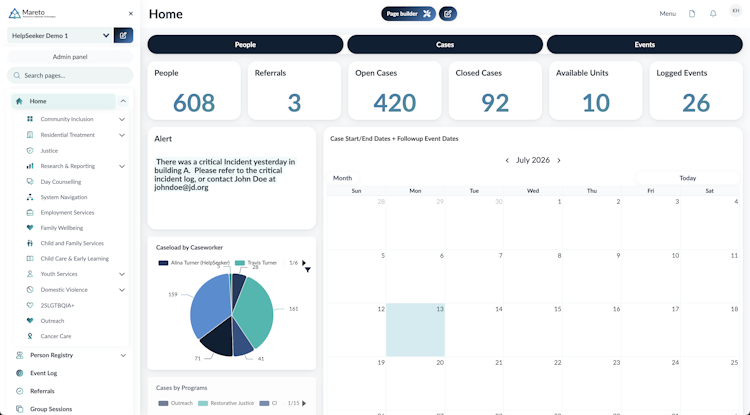Viewport: 750px width, 415px height.
Task: Open the Event Log page
Action: pyautogui.click(x=44, y=373)
